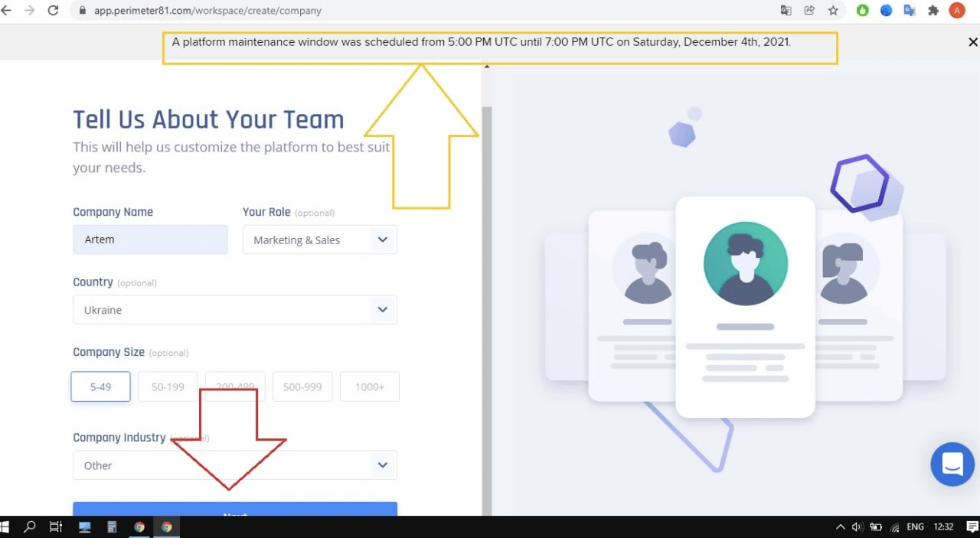Select company size 50-199
The height and width of the screenshot is (538, 980).
tap(168, 386)
